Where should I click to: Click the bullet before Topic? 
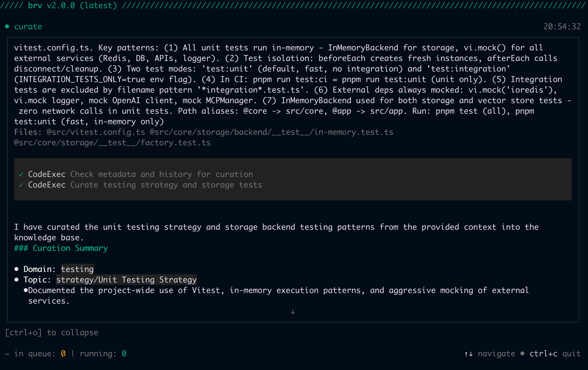[16, 280]
